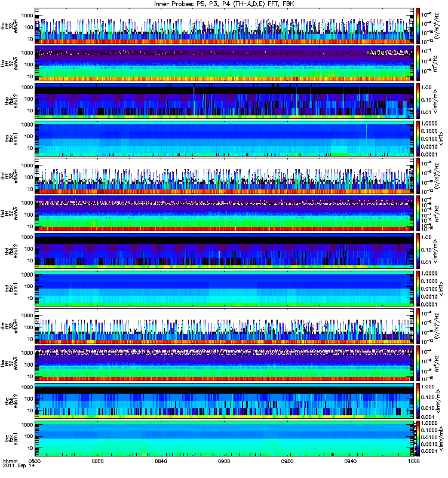Click the nT²/Hz unit label beside tha scm3
Viewport: 448px width, 478px height.
point(437,63)
